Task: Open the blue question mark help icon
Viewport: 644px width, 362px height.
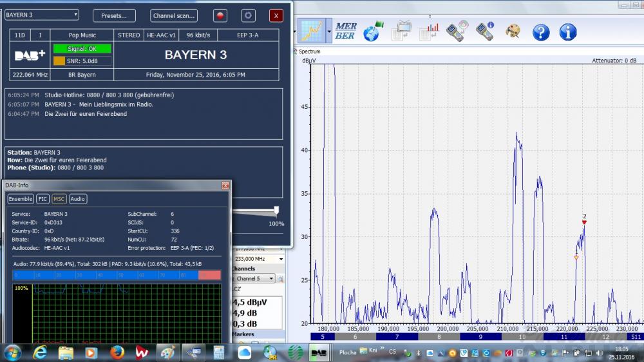Action: 541,32
